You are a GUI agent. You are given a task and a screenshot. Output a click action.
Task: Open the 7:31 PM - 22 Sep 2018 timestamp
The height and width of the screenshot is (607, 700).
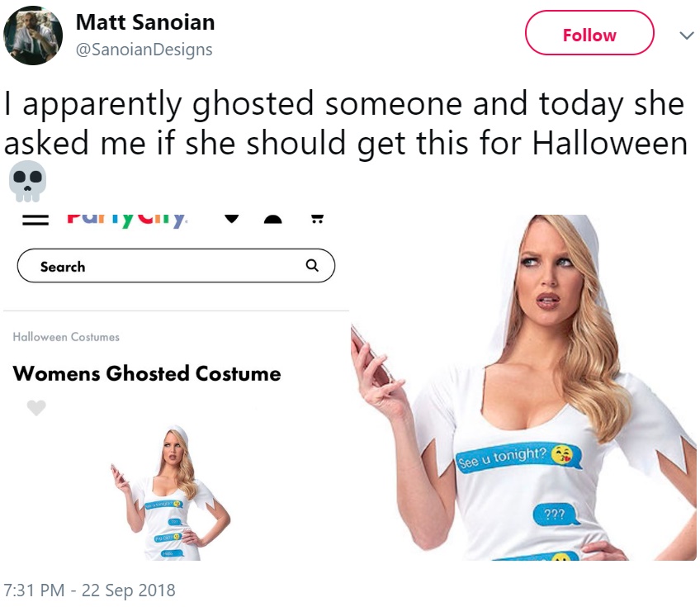[89, 590]
